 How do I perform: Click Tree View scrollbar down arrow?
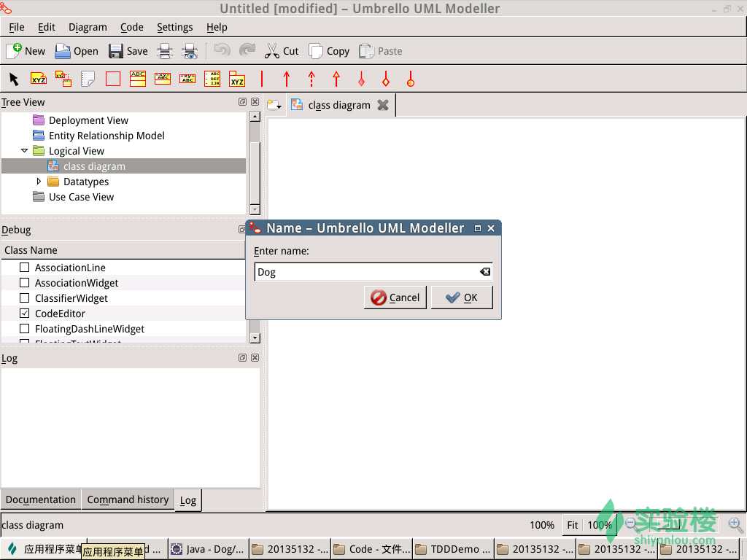255,209
